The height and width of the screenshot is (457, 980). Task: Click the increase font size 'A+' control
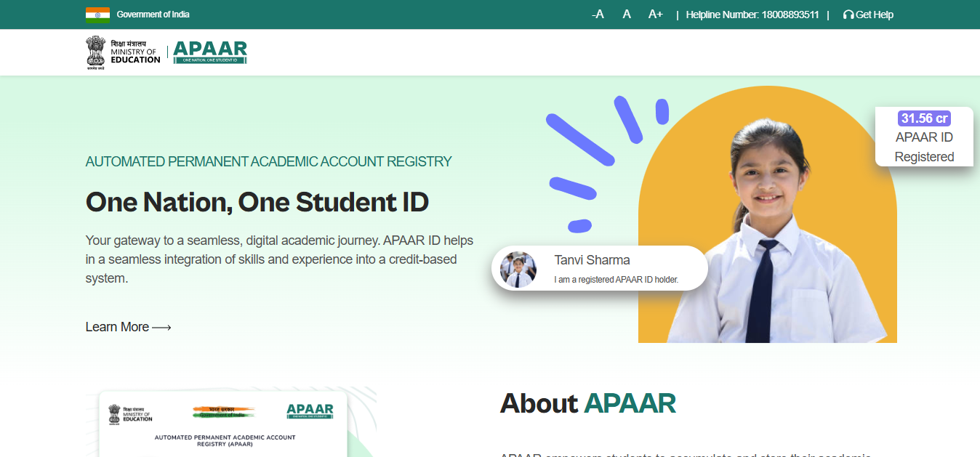tap(654, 13)
